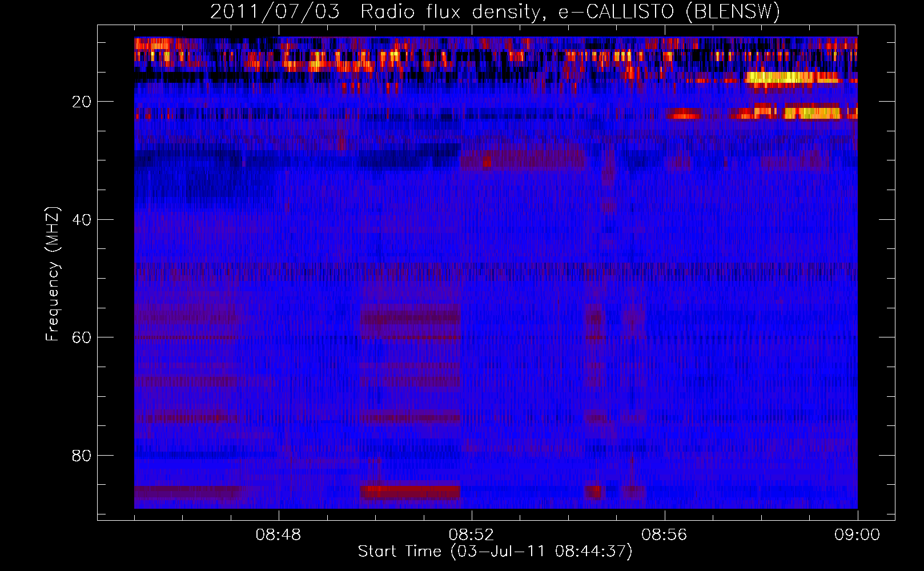The height and width of the screenshot is (571, 924).
Task: Select the 08:56 time tick label
Action: 664,535
